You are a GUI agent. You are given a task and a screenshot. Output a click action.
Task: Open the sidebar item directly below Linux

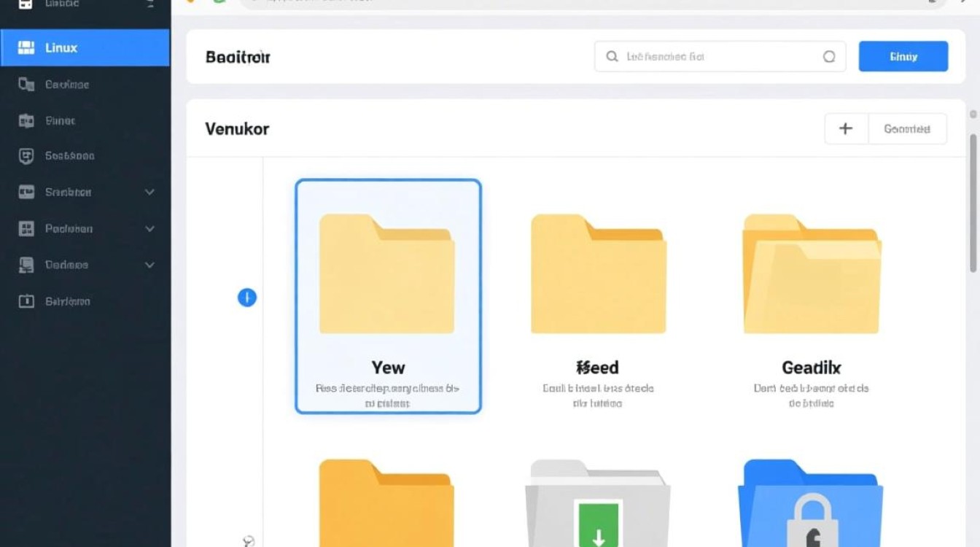67,85
